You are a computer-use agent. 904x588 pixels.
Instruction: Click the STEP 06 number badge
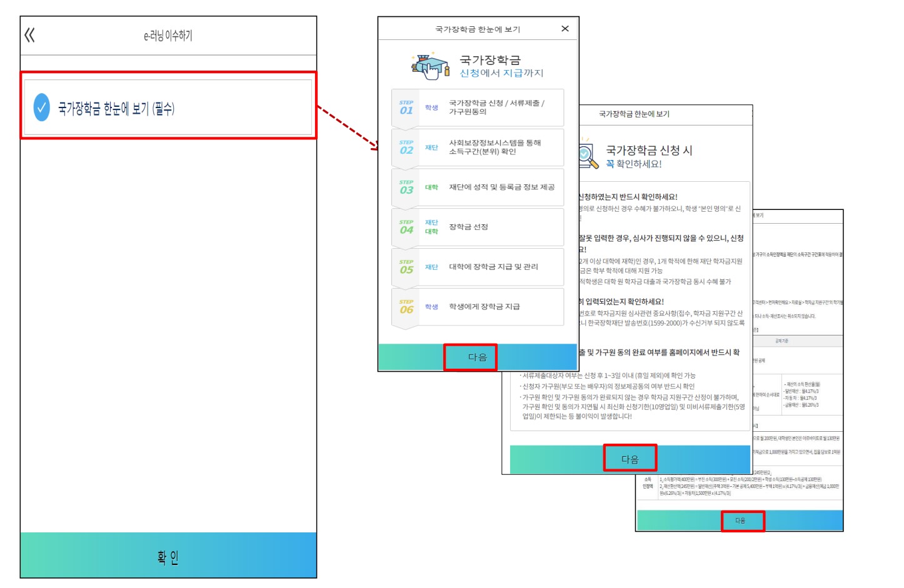(406, 307)
